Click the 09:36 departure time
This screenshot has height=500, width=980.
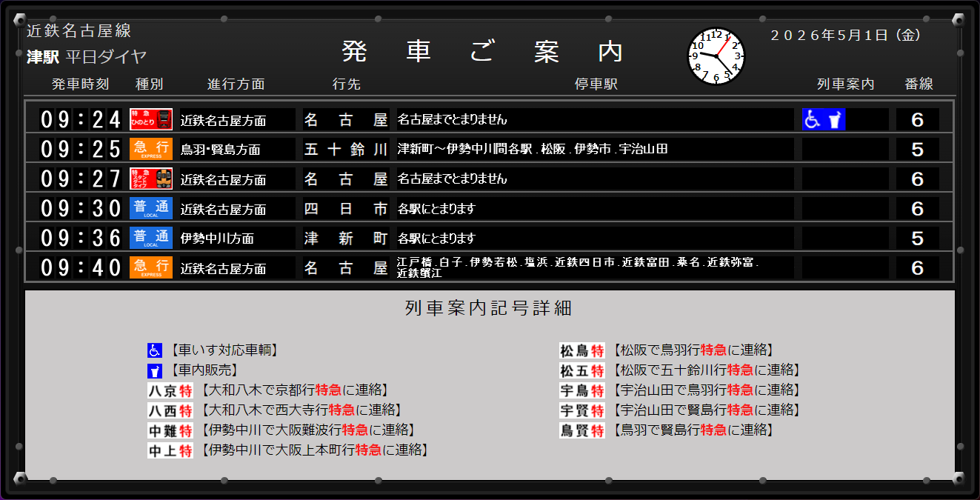[80, 238]
